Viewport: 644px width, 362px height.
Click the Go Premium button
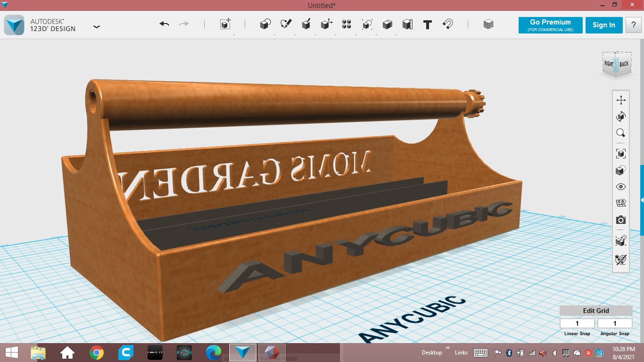(550, 25)
